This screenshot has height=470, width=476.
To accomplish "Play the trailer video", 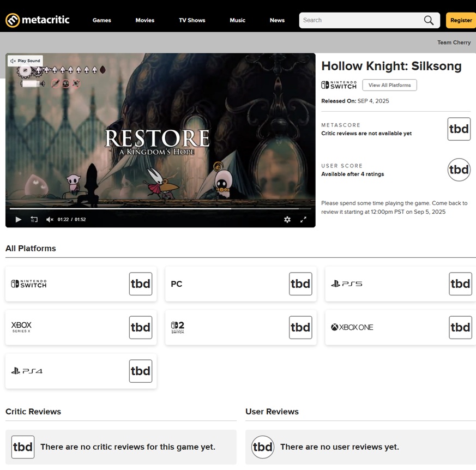I will point(18,219).
